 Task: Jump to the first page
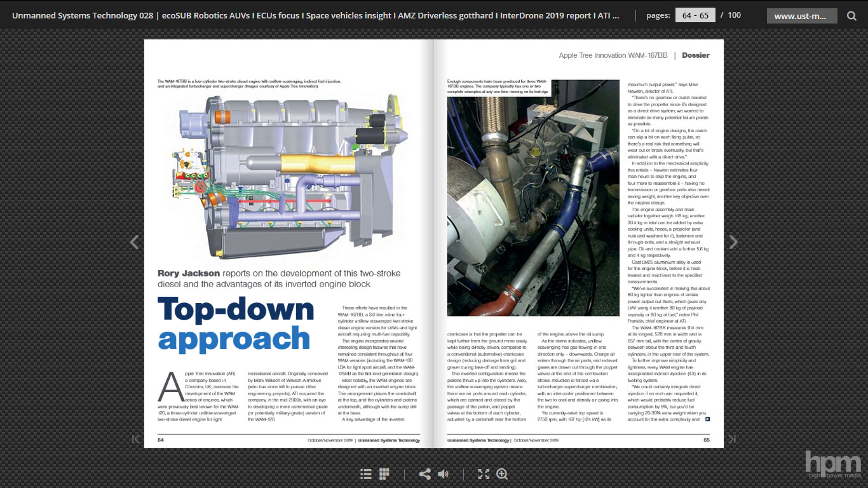(x=135, y=439)
